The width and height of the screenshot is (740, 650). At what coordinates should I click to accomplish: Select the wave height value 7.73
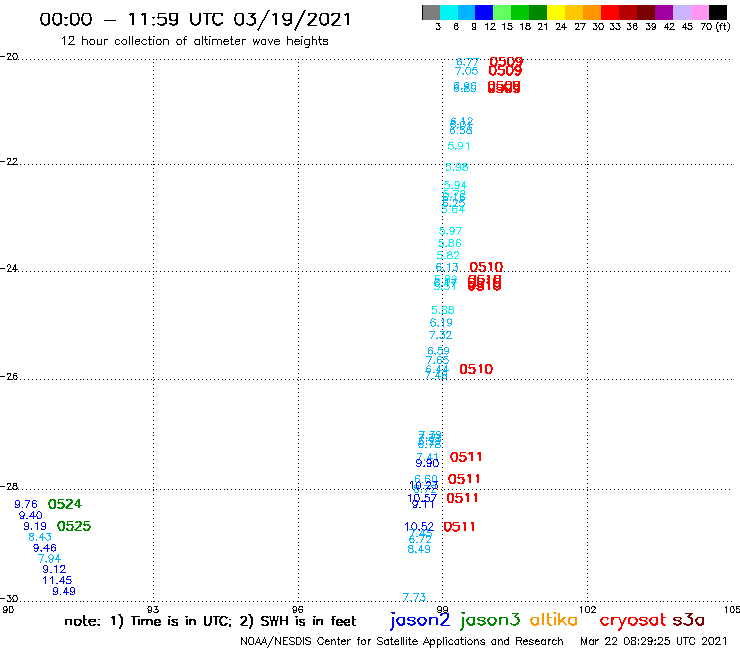click(414, 598)
